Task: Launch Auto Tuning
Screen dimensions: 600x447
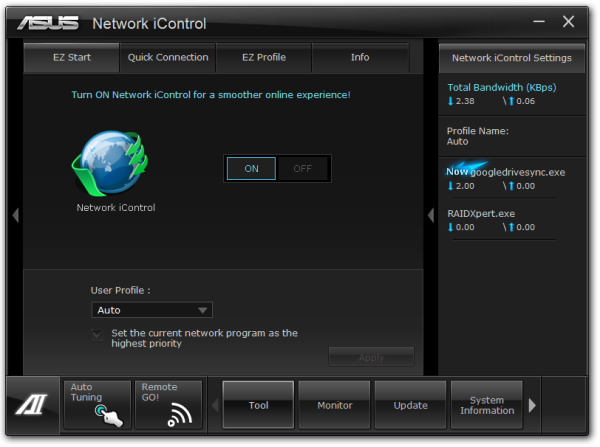Action: click(97, 405)
